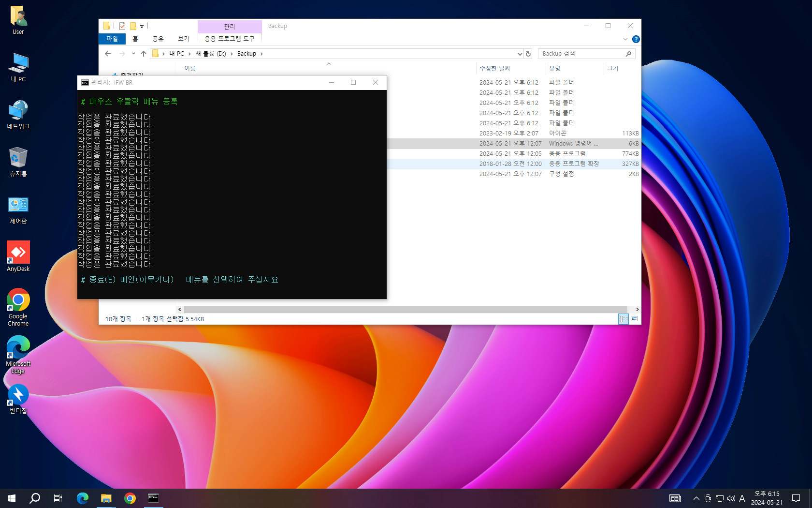Click New Folder icon in quick access toolbar
The width and height of the screenshot is (812, 508).
[x=133, y=26]
